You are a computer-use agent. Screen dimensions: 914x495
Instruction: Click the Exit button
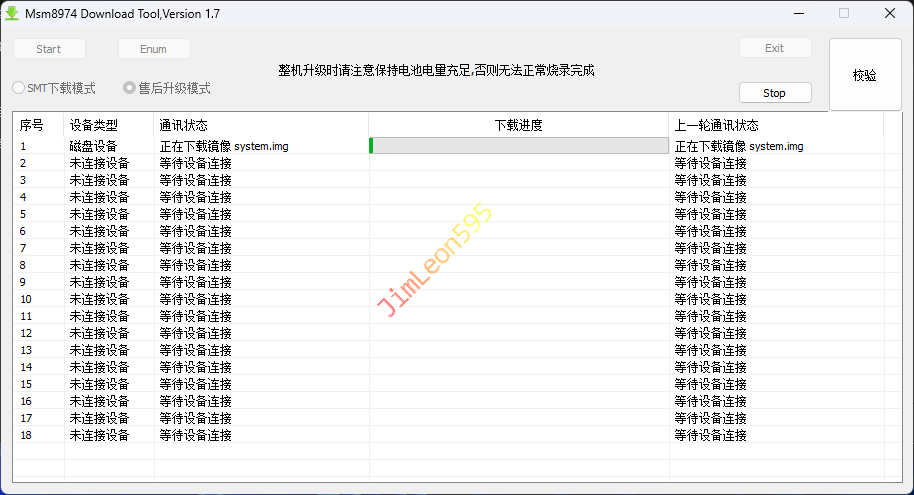[774, 48]
